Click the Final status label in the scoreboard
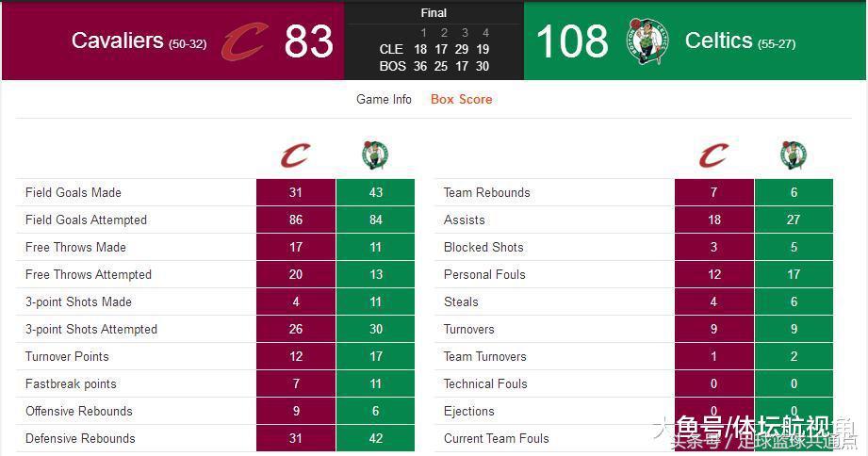Screen dimensions: 868x456 434,13
